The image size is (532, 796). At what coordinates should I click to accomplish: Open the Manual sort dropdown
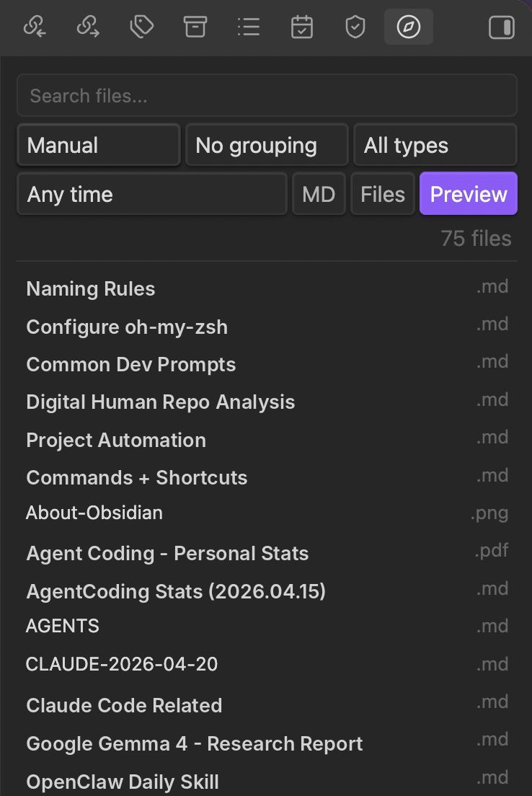tap(99, 145)
